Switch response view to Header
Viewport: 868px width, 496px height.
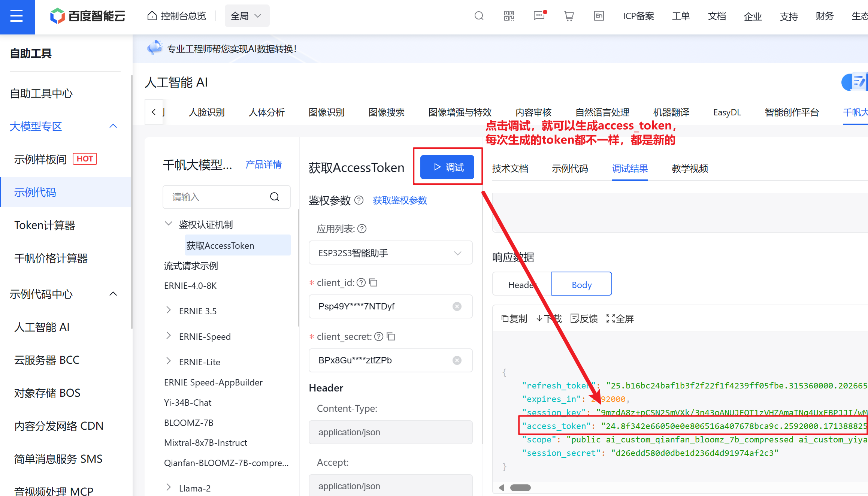point(522,284)
